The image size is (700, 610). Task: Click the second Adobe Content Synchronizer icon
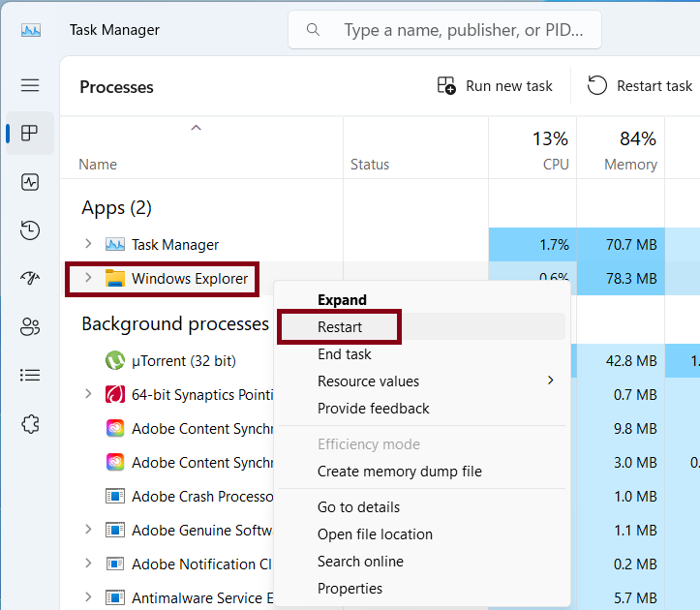coord(115,462)
